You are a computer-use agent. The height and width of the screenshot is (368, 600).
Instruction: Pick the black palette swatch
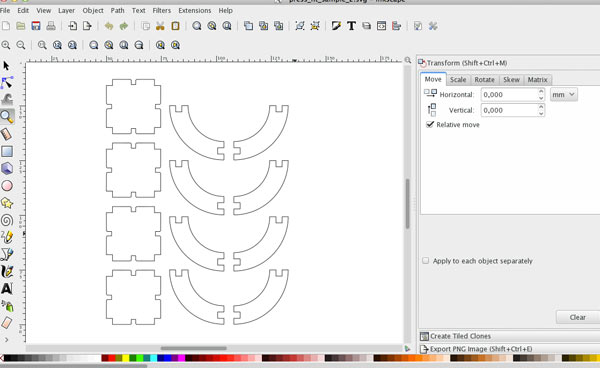(7, 358)
